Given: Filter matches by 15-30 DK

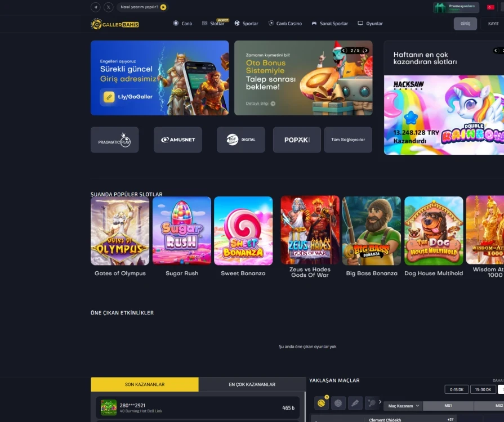Looking at the screenshot, I should 483,389.
